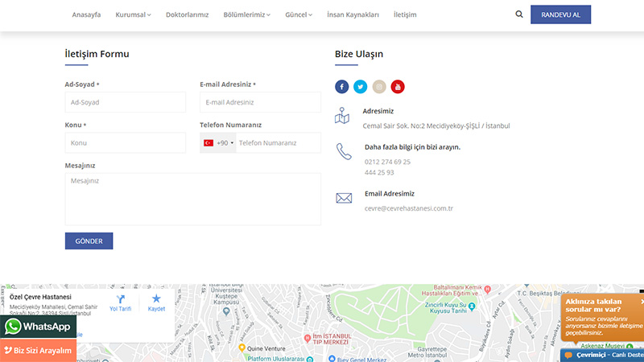
Task: Click into the Mesajınız text area
Action: [193, 199]
